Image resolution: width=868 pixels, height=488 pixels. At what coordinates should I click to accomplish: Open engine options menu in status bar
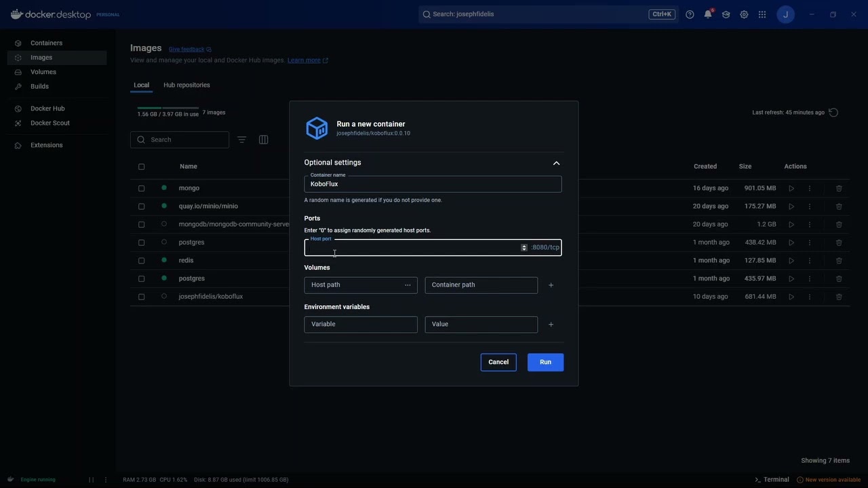[106, 480]
